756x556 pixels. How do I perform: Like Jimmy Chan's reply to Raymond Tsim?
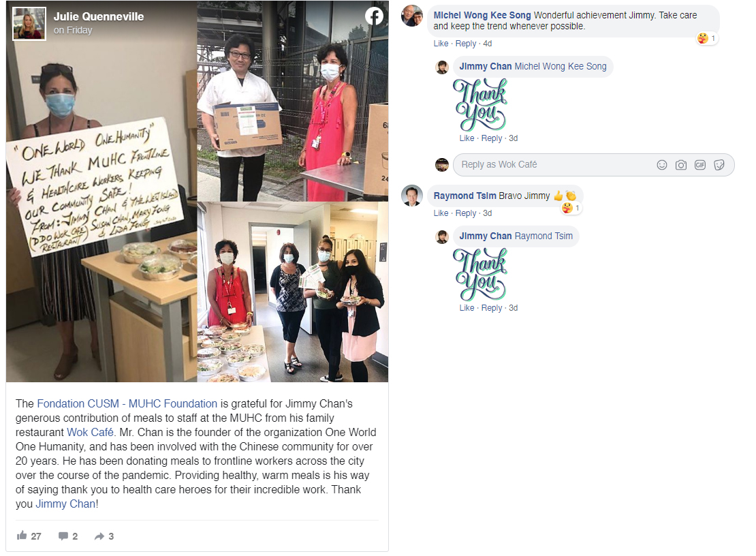(467, 308)
